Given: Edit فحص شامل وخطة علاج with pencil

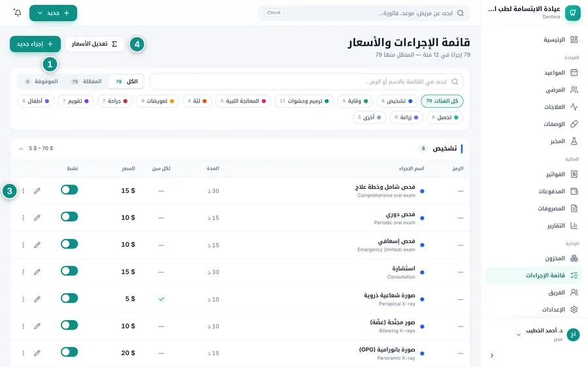Looking at the screenshot, I should click(x=37, y=191).
